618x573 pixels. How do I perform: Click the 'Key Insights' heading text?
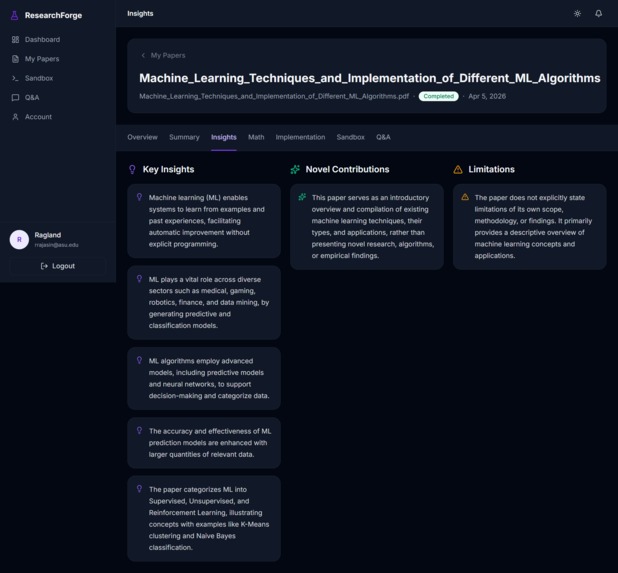coord(168,169)
